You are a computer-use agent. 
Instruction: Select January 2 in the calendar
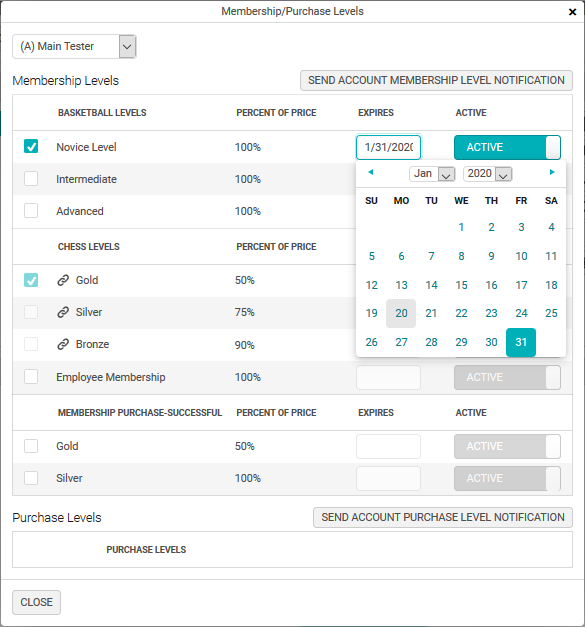[x=491, y=227]
